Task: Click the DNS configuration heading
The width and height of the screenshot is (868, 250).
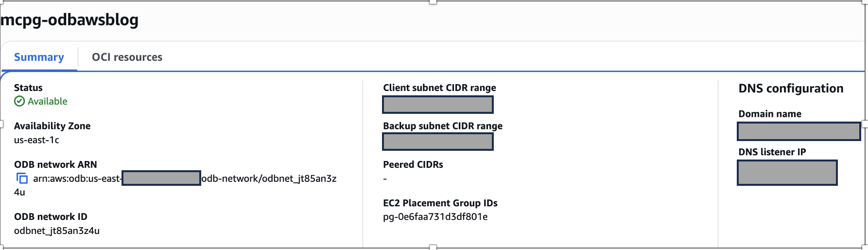Action: tap(791, 89)
